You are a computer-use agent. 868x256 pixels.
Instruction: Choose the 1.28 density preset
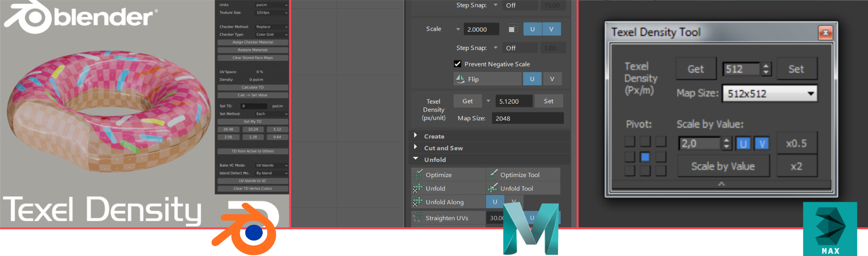click(253, 137)
